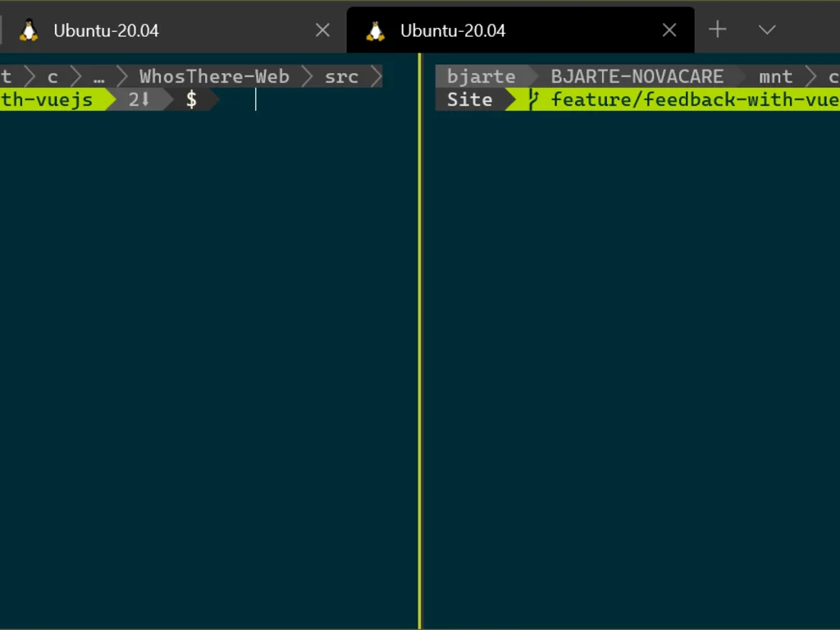
Task: Click the WhosThere-Web path segment
Action: point(214,76)
